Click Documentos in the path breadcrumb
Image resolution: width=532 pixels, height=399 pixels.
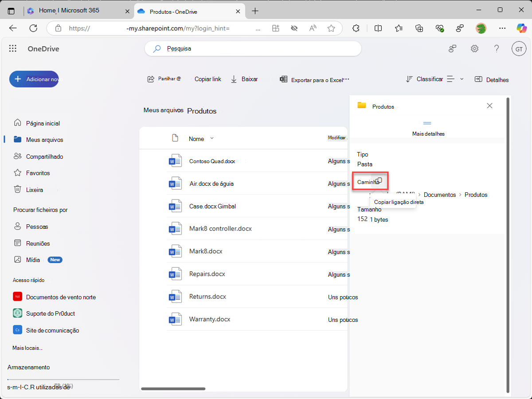pos(440,195)
